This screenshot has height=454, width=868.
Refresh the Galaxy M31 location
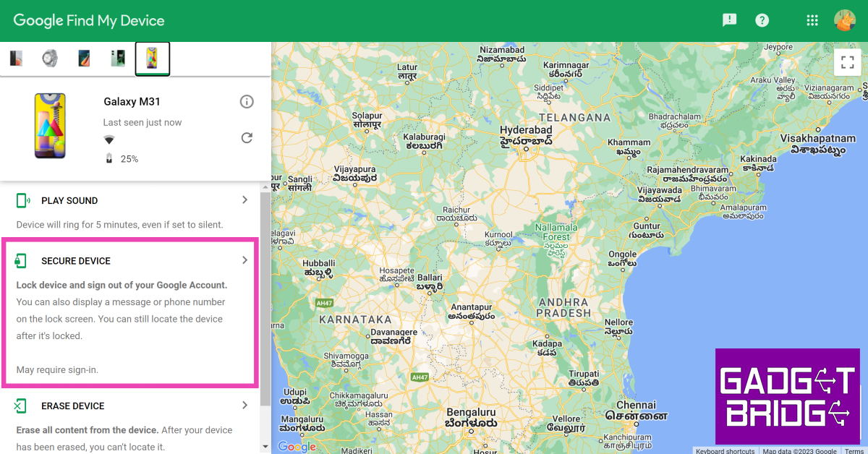247,137
